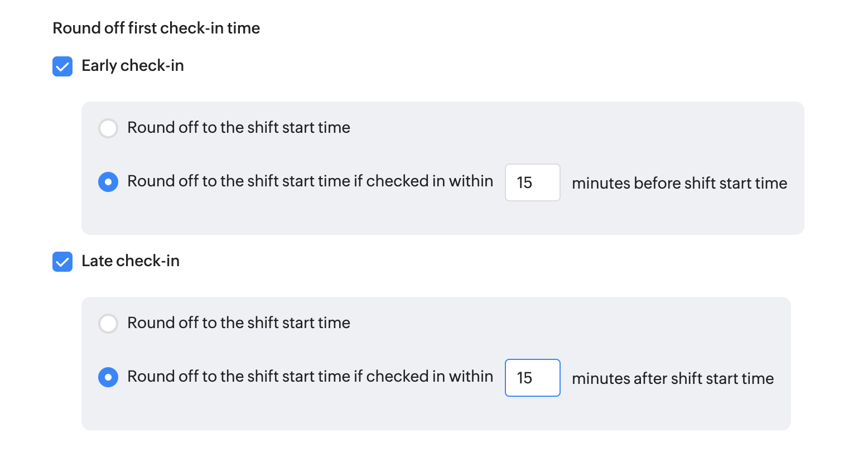Image resolution: width=868 pixels, height=452 pixels.
Task: Click the Early check-in label text
Action: (132, 66)
